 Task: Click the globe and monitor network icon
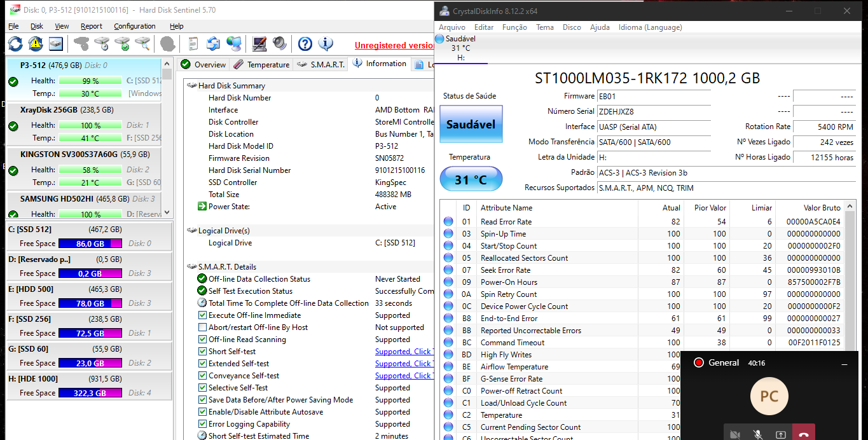point(234,44)
